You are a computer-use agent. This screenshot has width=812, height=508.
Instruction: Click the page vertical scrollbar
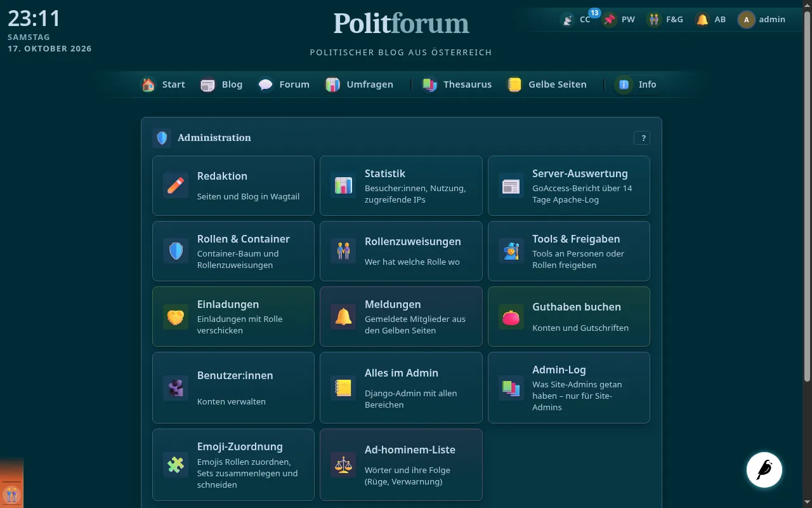click(808, 197)
